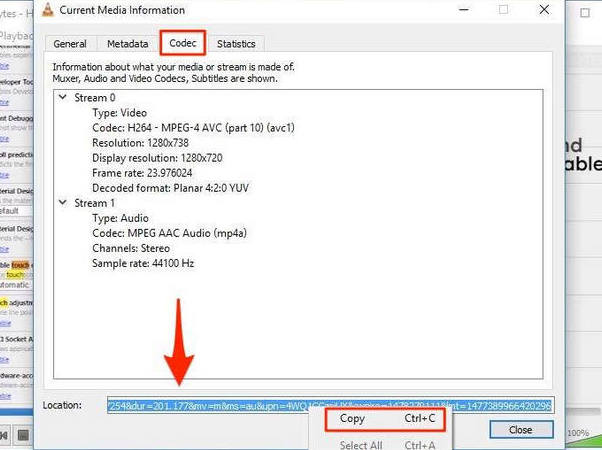Screen dimensions: 602x450
Task: Select the 'Channels: Stereo' row
Action: [x=131, y=248]
